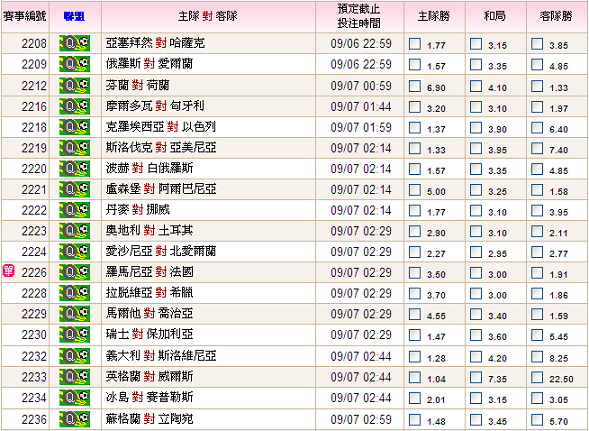The height and width of the screenshot is (431, 589).
Task: Tick home win 2.01 for match 2234
Action: pyautogui.click(x=415, y=398)
